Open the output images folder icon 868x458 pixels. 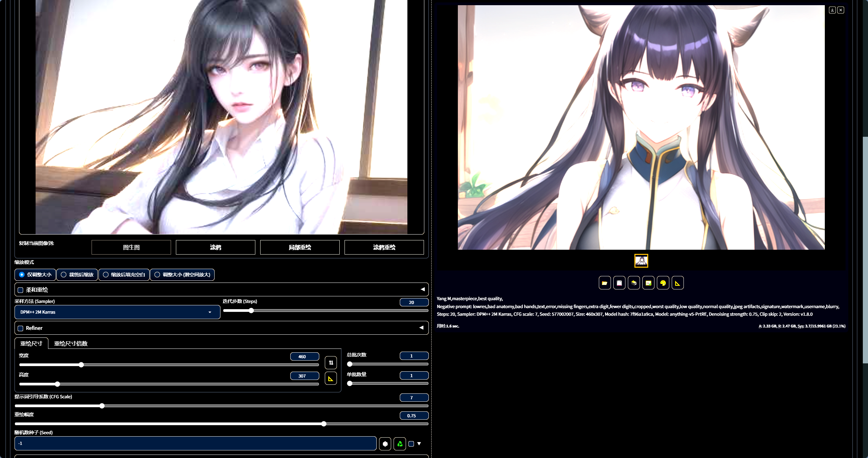[x=604, y=283]
